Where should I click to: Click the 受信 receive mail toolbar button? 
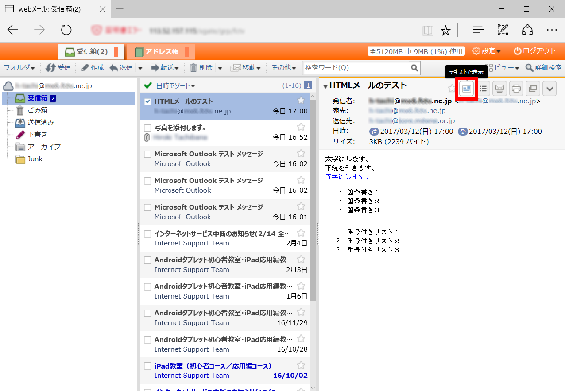click(58, 68)
